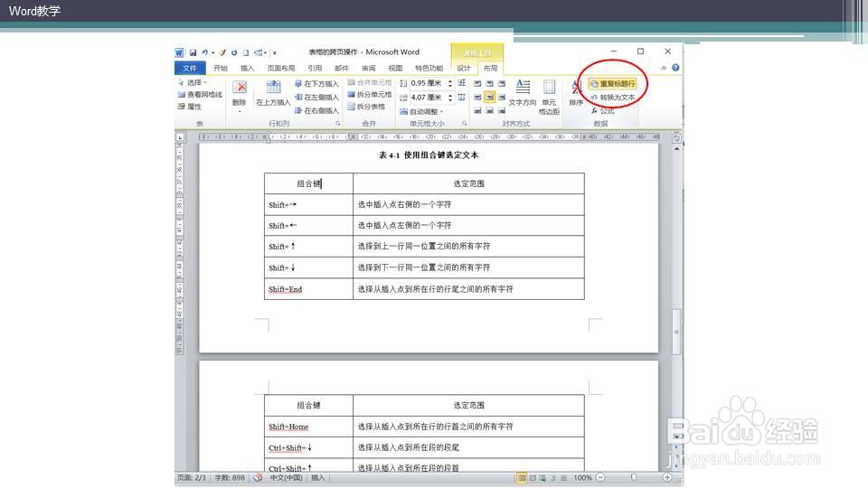Switch to 引用 References tab

tap(315, 68)
